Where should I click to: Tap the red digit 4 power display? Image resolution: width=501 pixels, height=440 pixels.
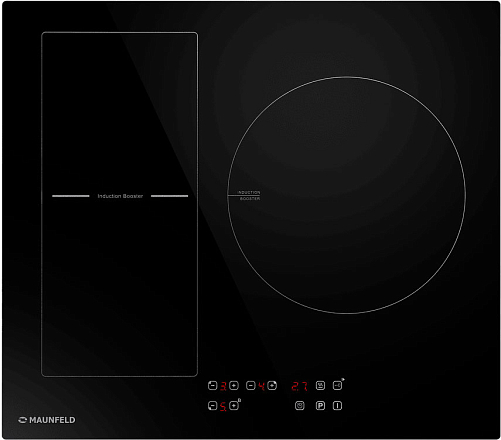click(262, 386)
